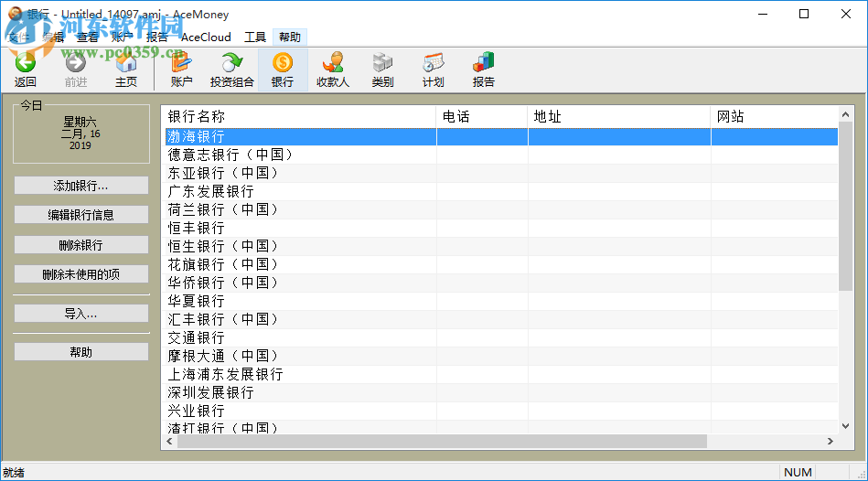This screenshot has height=481, width=868.
Task: Open the Reports (报告) toolbar icon
Action: pos(483,69)
